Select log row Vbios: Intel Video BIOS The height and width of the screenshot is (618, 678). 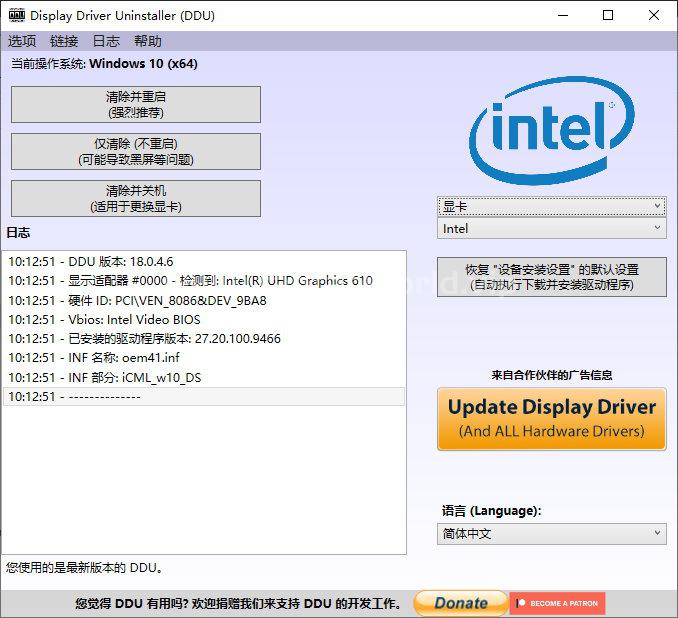click(x=204, y=319)
